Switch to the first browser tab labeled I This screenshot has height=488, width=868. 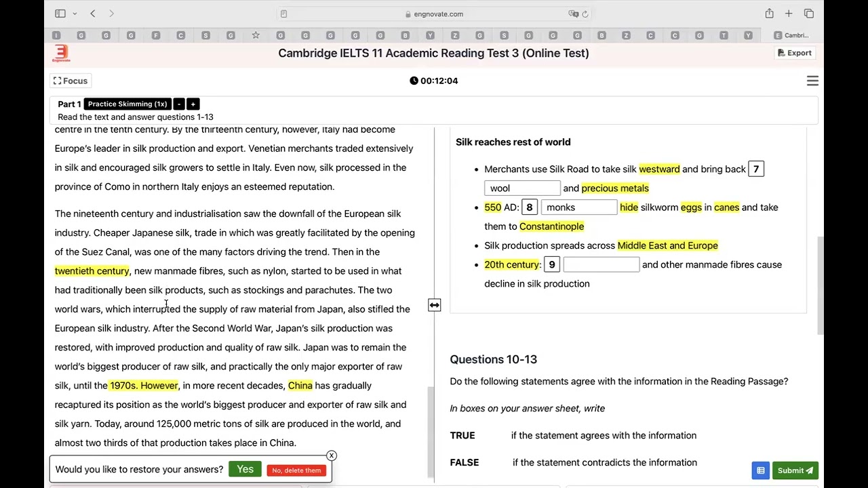(x=56, y=35)
